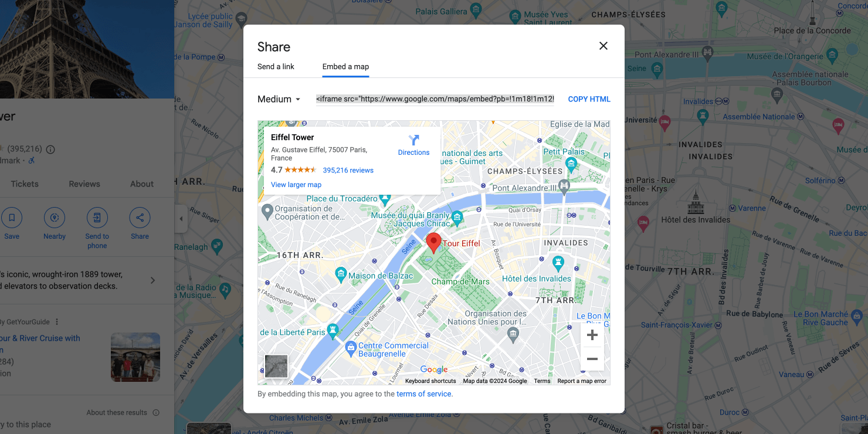Click Pont Alexandre III marker in embed
The height and width of the screenshot is (434, 868).
(564, 187)
